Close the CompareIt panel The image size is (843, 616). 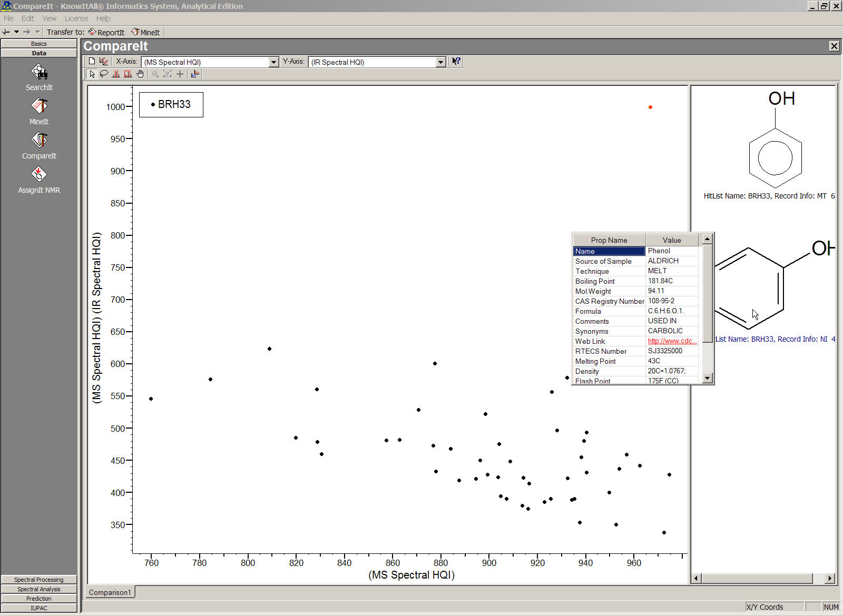[834, 46]
